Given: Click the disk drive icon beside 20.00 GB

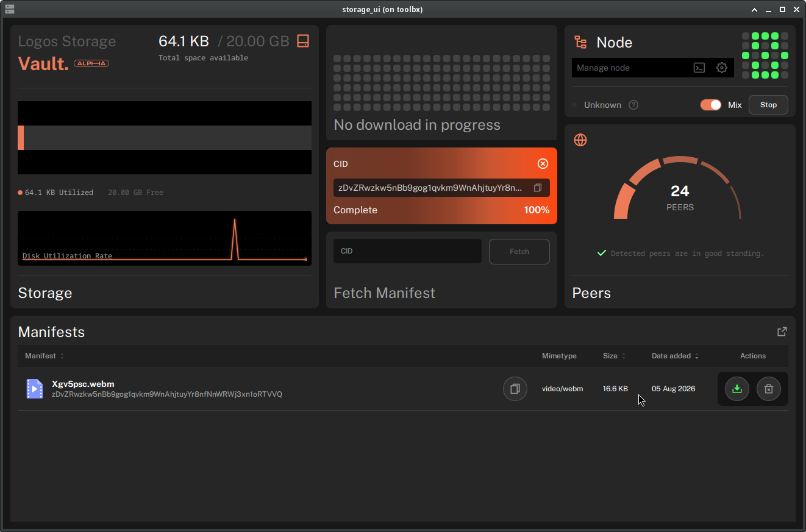Looking at the screenshot, I should coord(303,41).
